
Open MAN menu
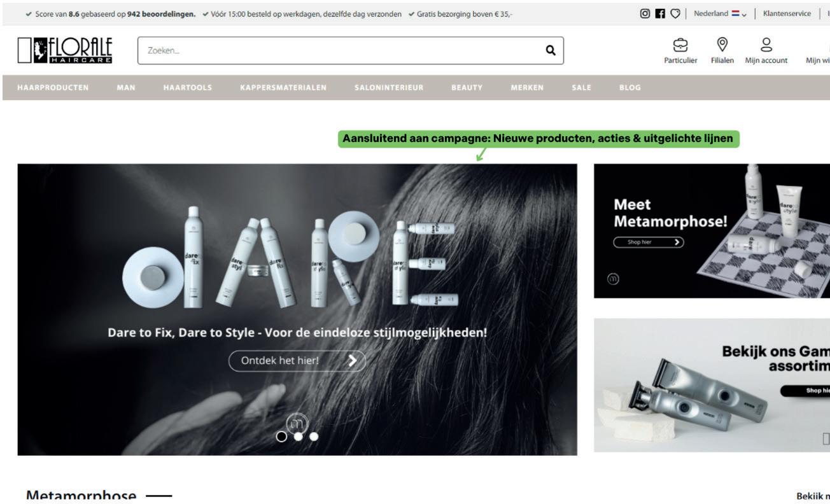pos(126,87)
